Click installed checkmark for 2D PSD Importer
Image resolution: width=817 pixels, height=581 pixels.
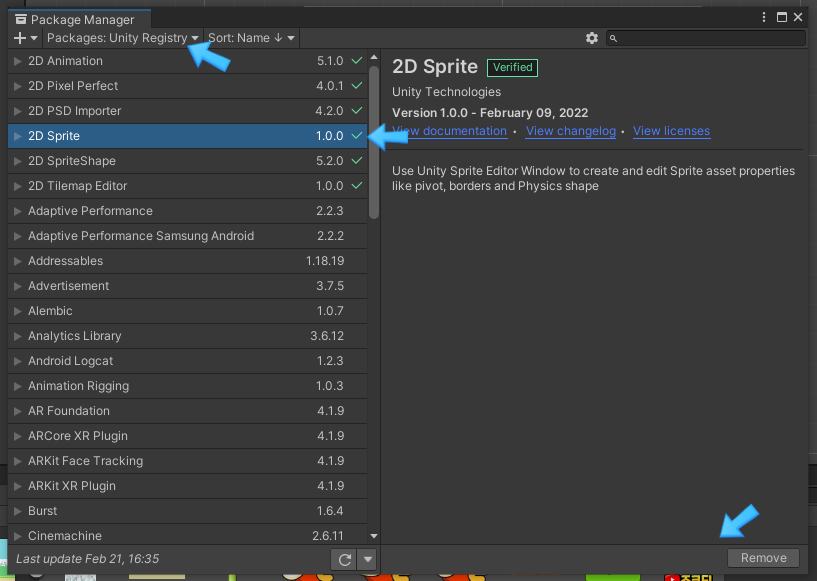pos(356,110)
